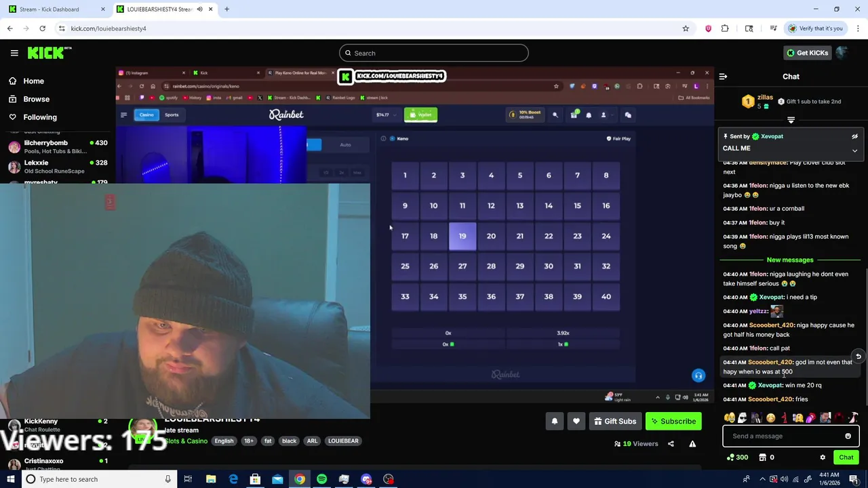Click the Rainbet Wallet button in stream

(x=420, y=115)
